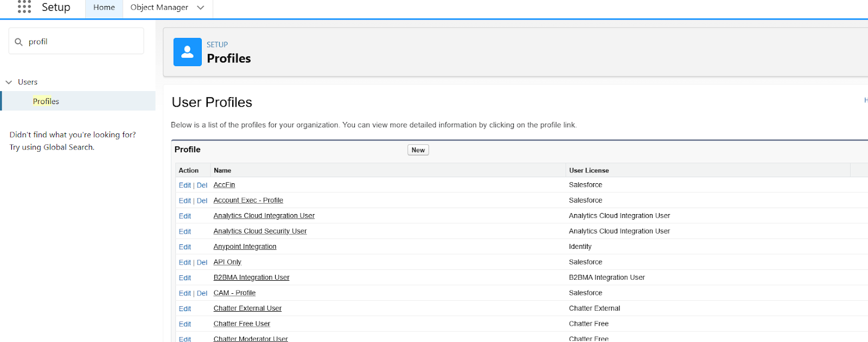Open Analytics Cloud Security User profile

pos(260,231)
